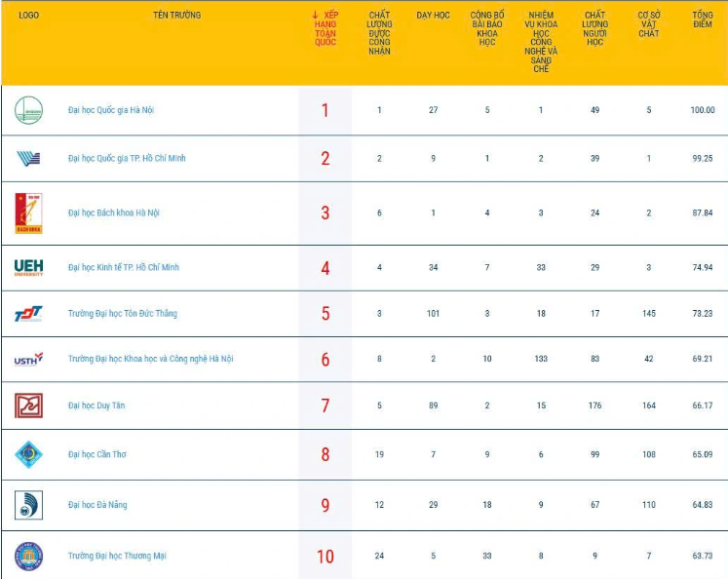Image resolution: width=728 pixels, height=579 pixels.
Task: Click value 24 in Bách khoa Hà Nội row
Action: click(x=594, y=212)
